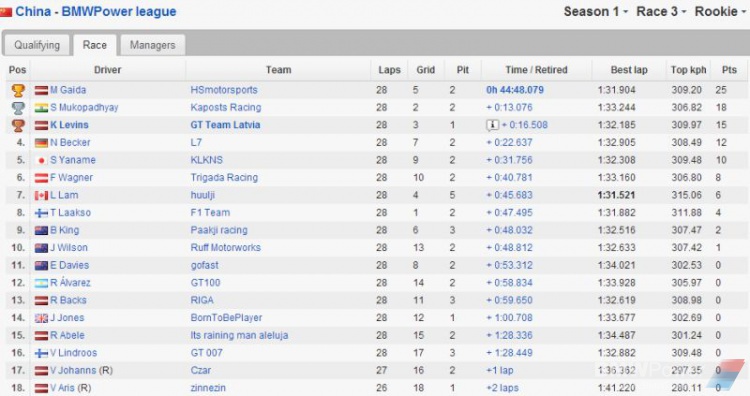Screen dimensions: 750x396
Task: Click the silver trophy icon for second place
Action: tap(18, 108)
